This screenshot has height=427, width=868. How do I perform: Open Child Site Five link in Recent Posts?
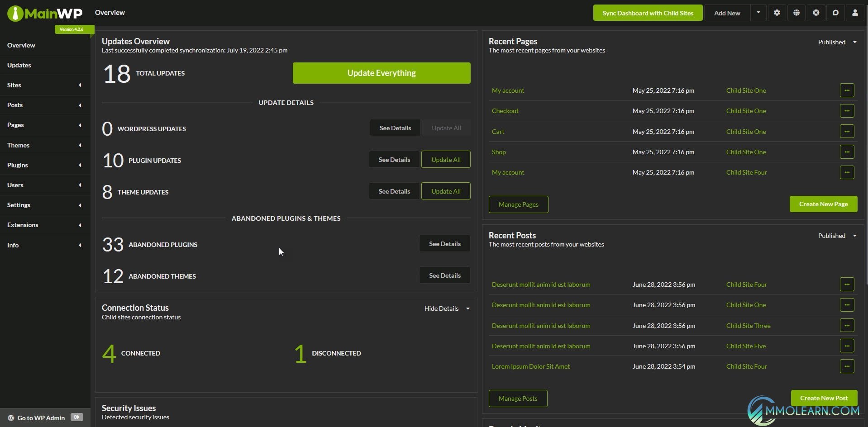pos(746,346)
